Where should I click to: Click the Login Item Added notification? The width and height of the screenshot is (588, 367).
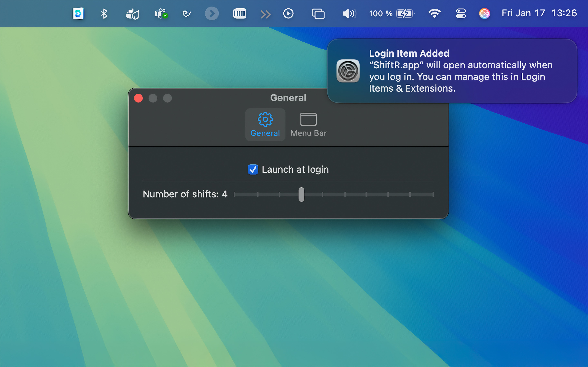(x=452, y=71)
